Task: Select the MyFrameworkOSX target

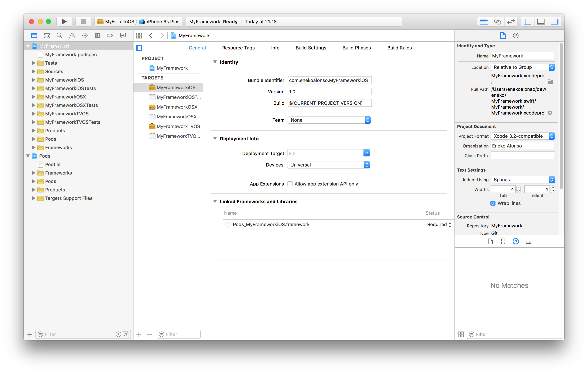Action: (x=178, y=107)
